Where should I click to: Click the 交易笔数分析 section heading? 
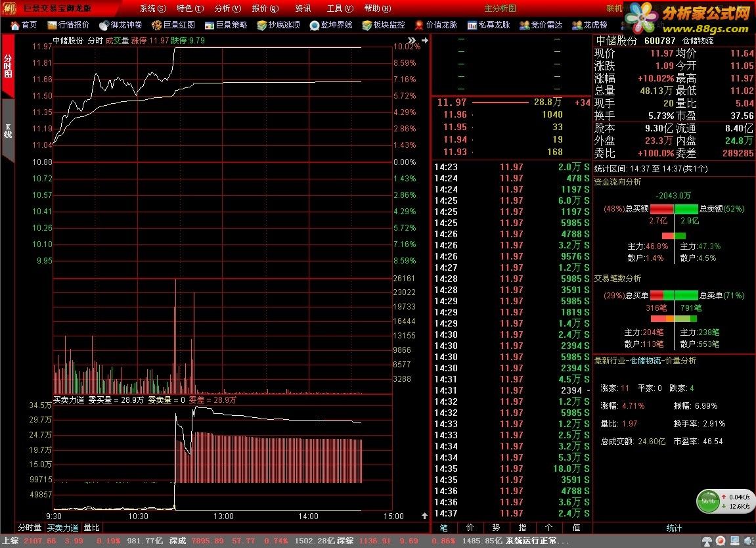pos(617,279)
